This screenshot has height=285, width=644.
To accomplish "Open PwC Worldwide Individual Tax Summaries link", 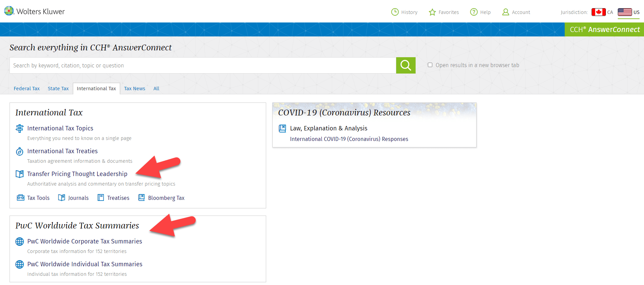I will [85, 264].
